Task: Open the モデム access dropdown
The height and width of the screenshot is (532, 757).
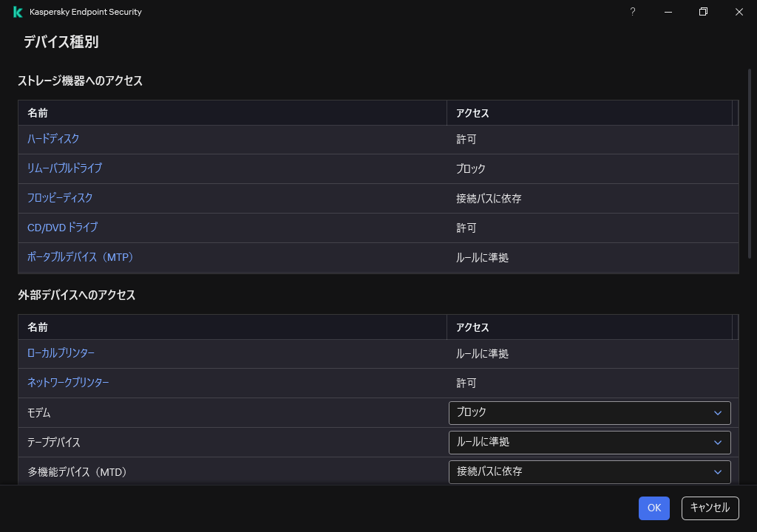Action: [589, 412]
